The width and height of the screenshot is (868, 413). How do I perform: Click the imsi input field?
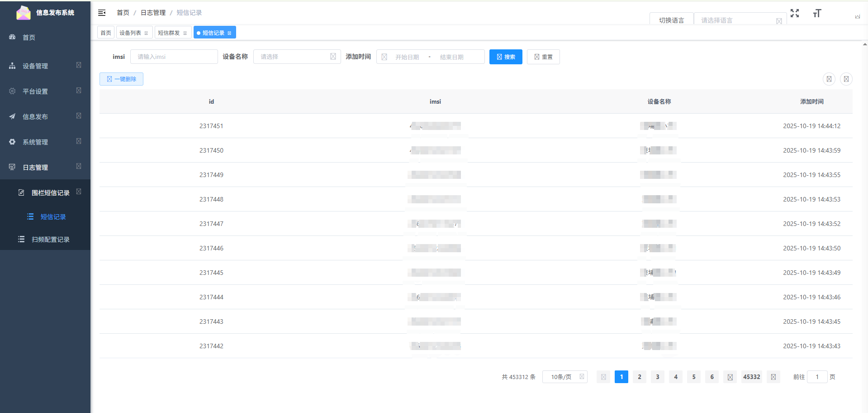[174, 57]
